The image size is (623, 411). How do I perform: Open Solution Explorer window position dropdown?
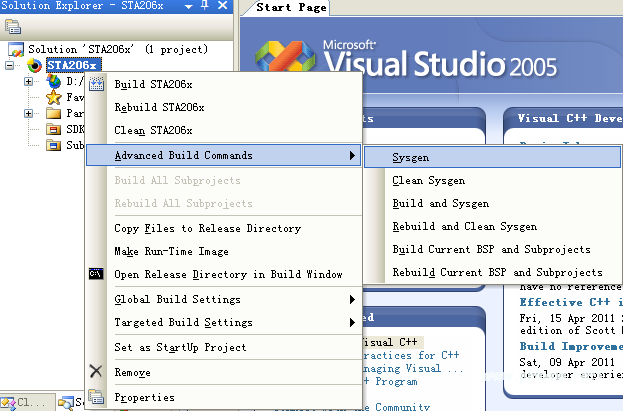pos(189,6)
